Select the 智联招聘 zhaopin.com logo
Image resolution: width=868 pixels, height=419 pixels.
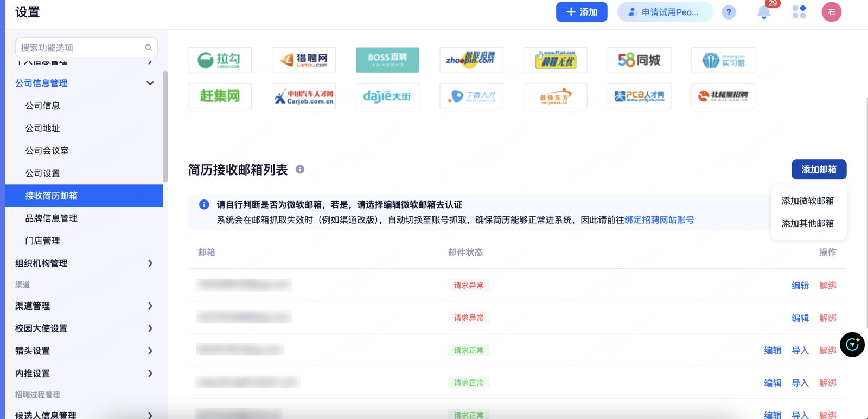tap(471, 60)
